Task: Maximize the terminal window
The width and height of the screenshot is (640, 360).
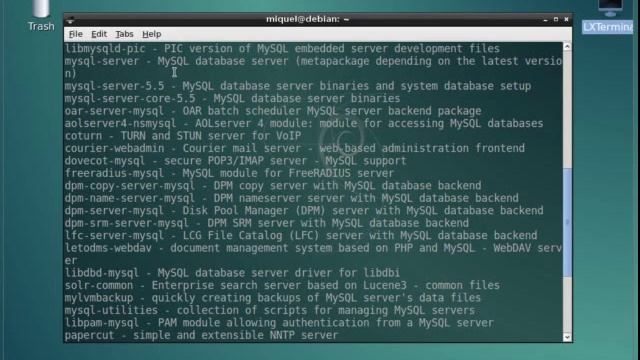Action: coord(556,19)
